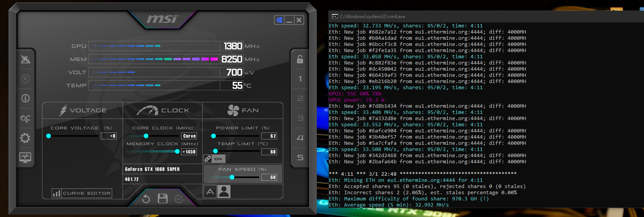
Task: Click the user-defined fan profile icon
Action: pyautogui.click(x=224, y=192)
